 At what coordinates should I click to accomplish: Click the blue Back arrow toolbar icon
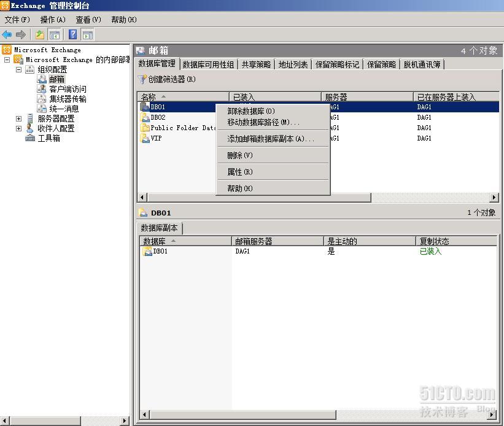click(7, 34)
